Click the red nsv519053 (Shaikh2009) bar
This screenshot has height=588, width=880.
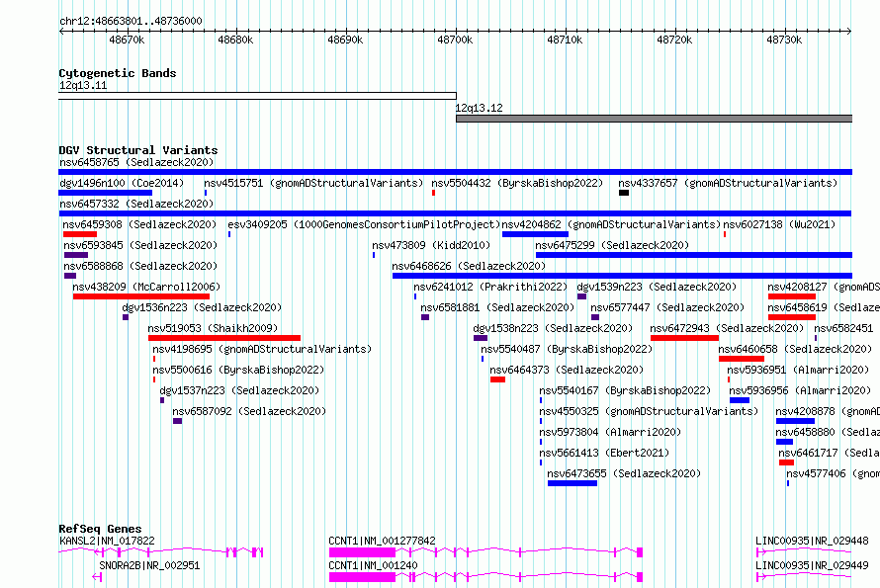tap(223, 338)
